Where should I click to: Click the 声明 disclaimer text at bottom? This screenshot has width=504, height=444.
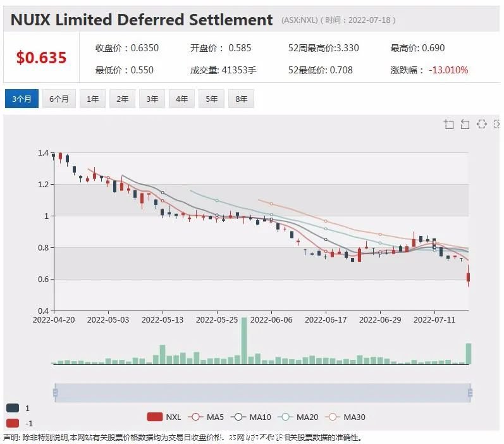(183, 437)
